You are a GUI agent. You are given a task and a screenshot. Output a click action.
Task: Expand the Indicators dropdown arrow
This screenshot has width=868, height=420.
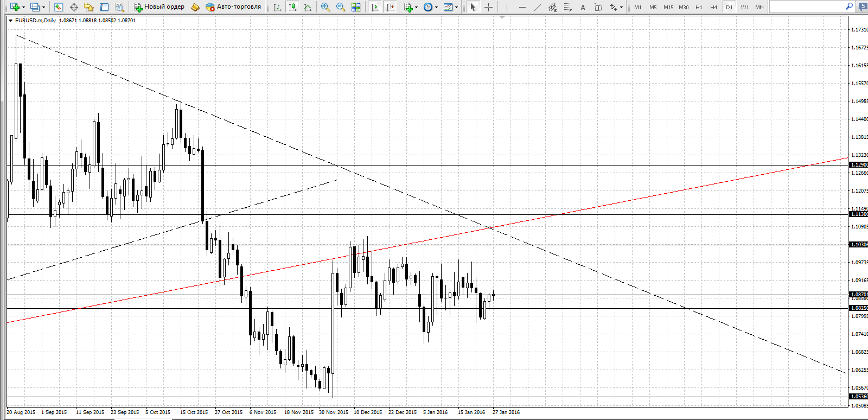click(x=417, y=7)
